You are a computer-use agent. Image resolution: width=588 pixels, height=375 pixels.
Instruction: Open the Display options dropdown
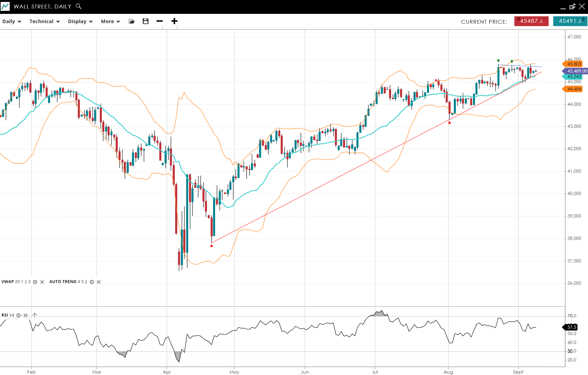tap(80, 21)
